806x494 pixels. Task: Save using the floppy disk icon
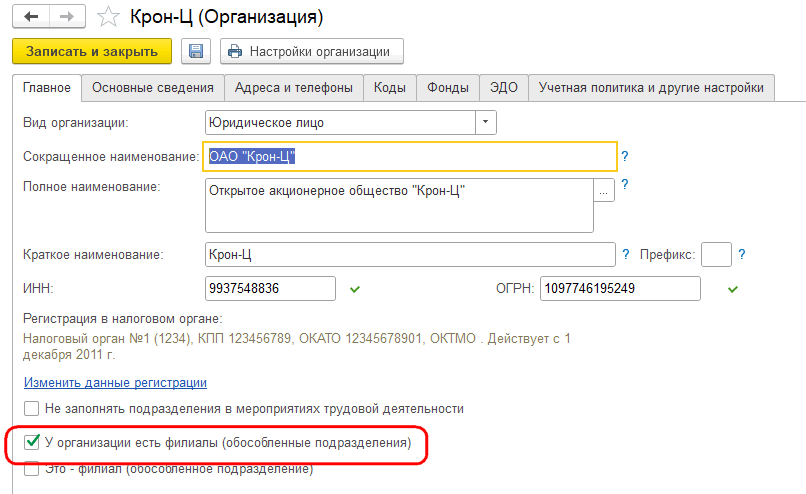[x=196, y=51]
